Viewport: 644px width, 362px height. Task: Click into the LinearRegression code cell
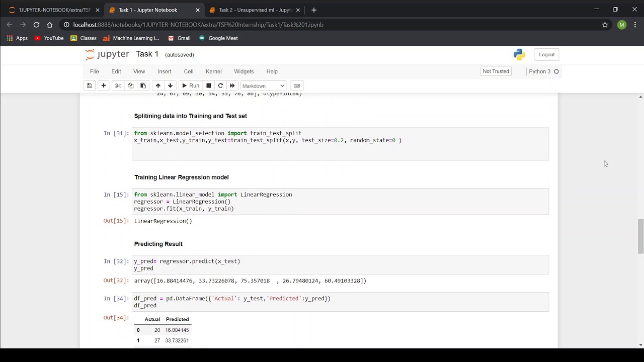coord(340,202)
